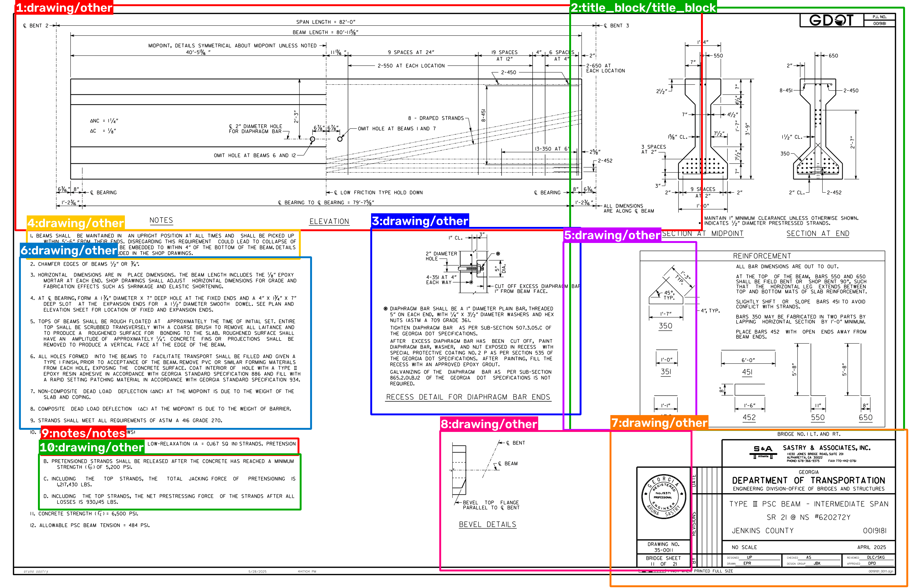Click the registered professional engineer seal
Image resolution: width=909 pixels, height=588 pixels.
tap(664, 497)
